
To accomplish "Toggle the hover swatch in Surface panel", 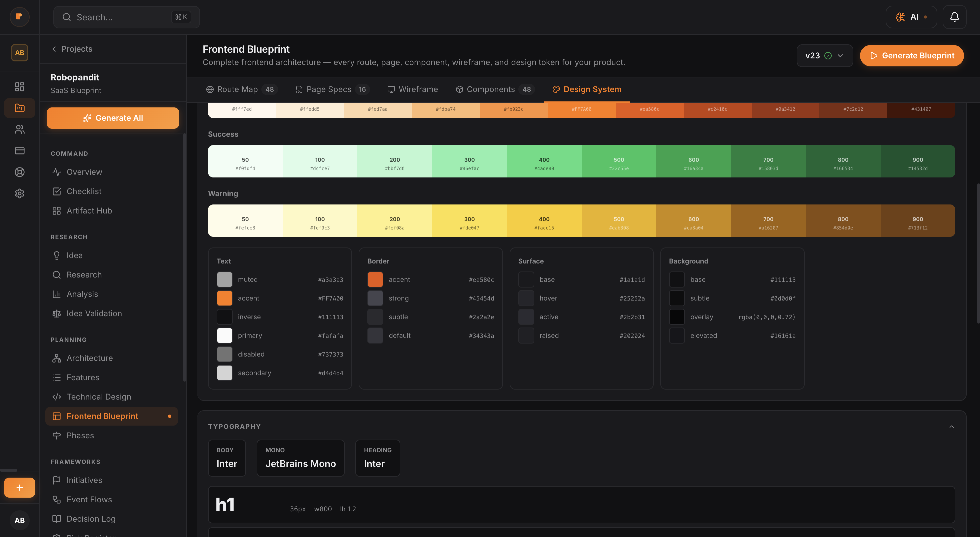I will pos(526,298).
